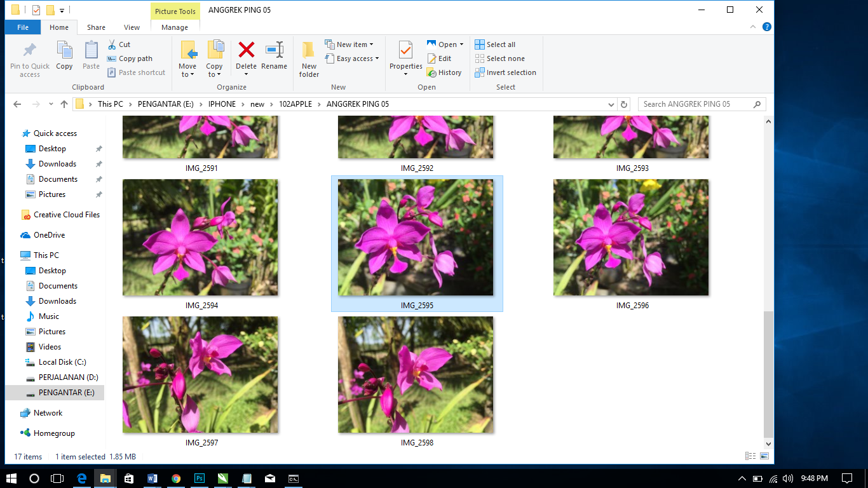868x488 pixels.
Task: Click the Edit button in ribbon
Action: 439,58
